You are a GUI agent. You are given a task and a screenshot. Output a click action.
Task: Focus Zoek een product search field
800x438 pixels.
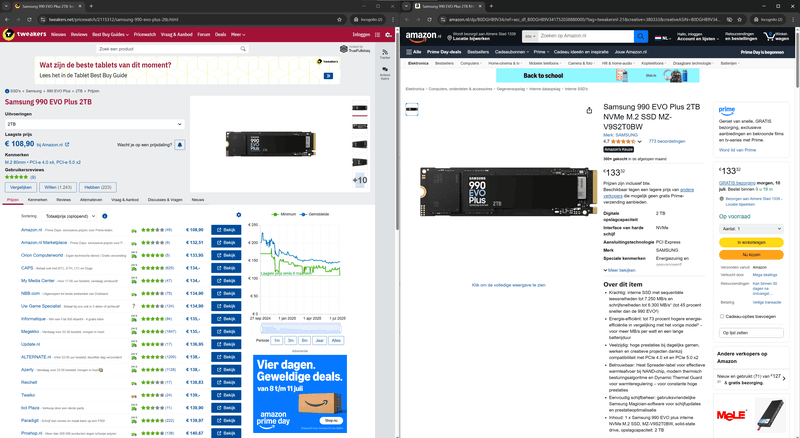pos(171,49)
